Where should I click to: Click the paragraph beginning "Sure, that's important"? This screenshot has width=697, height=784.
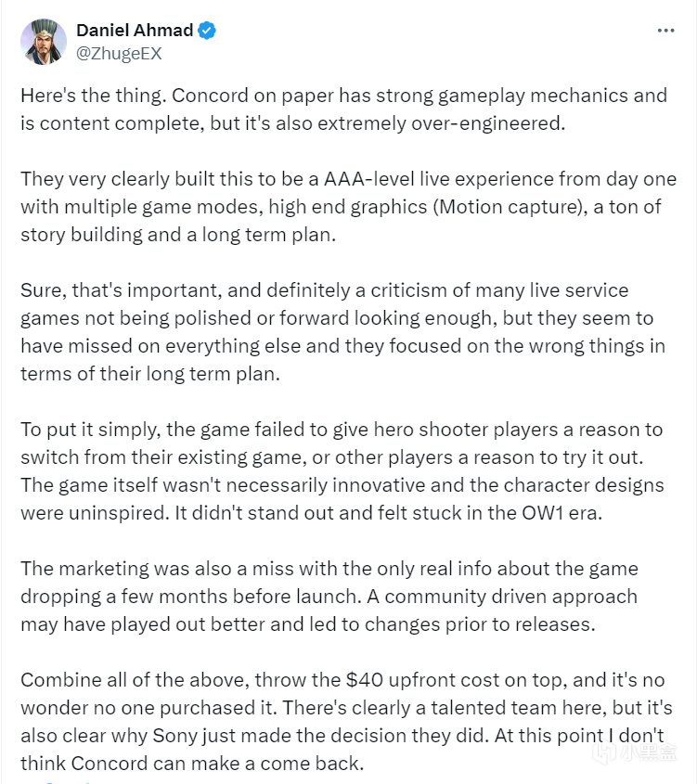tap(343, 331)
